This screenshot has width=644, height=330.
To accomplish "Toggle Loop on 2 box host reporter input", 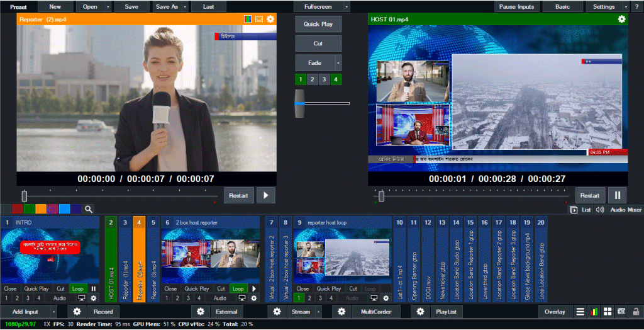I will pos(238,289).
